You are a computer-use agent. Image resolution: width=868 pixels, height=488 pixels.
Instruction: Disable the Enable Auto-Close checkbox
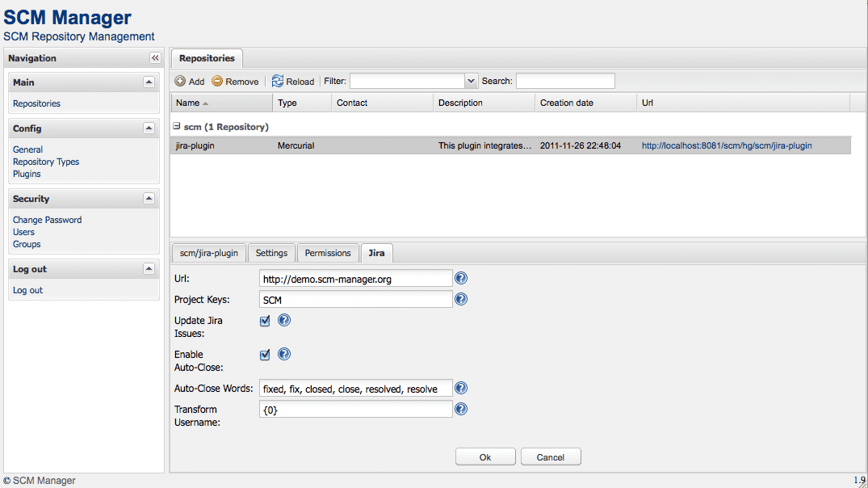pyautogui.click(x=265, y=354)
